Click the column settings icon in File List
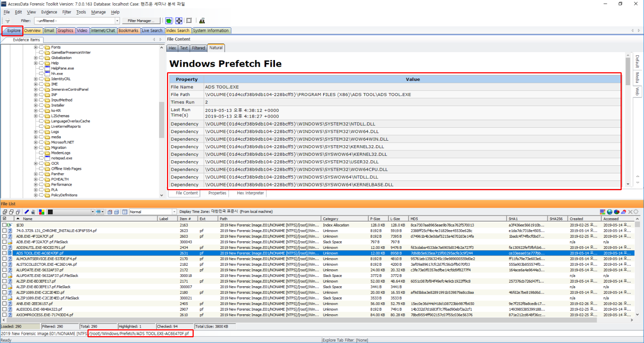 point(125,212)
